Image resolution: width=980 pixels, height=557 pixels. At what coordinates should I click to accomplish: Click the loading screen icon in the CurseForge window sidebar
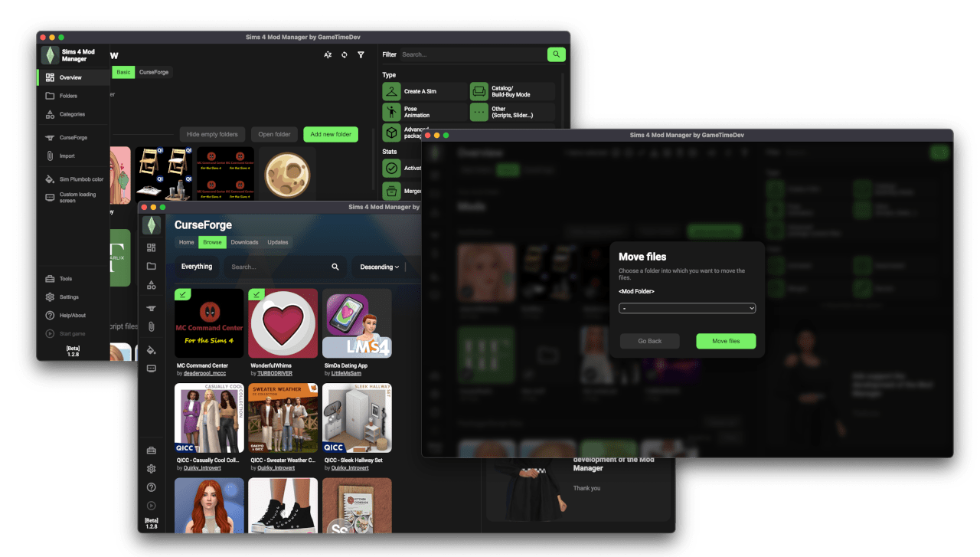[x=152, y=369]
